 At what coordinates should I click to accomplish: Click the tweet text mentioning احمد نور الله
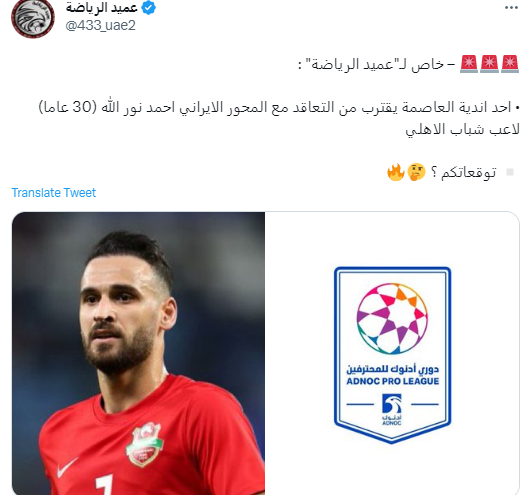point(279,118)
